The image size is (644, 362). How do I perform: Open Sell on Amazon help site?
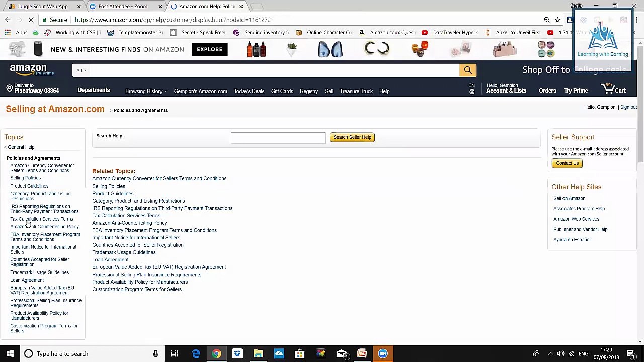tap(570, 198)
